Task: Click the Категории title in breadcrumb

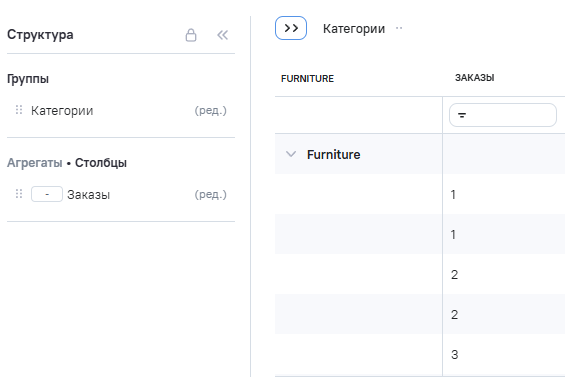Action: point(354,28)
